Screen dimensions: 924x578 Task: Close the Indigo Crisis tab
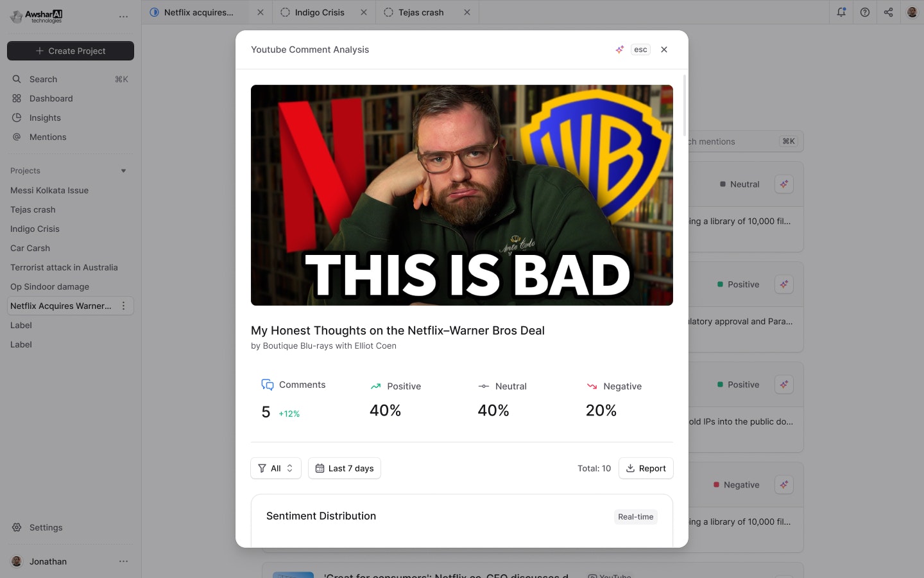(x=364, y=12)
